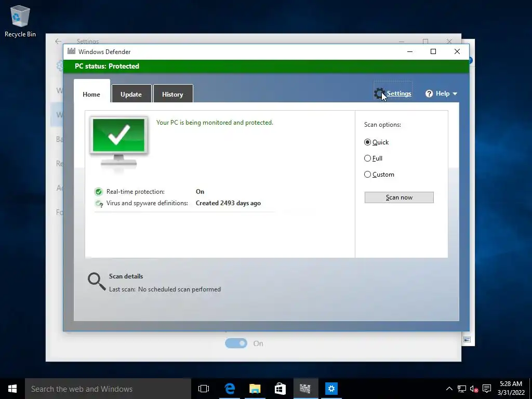The height and width of the screenshot is (399, 532).
Task: Select the Quick scan option
Action: (376, 142)
